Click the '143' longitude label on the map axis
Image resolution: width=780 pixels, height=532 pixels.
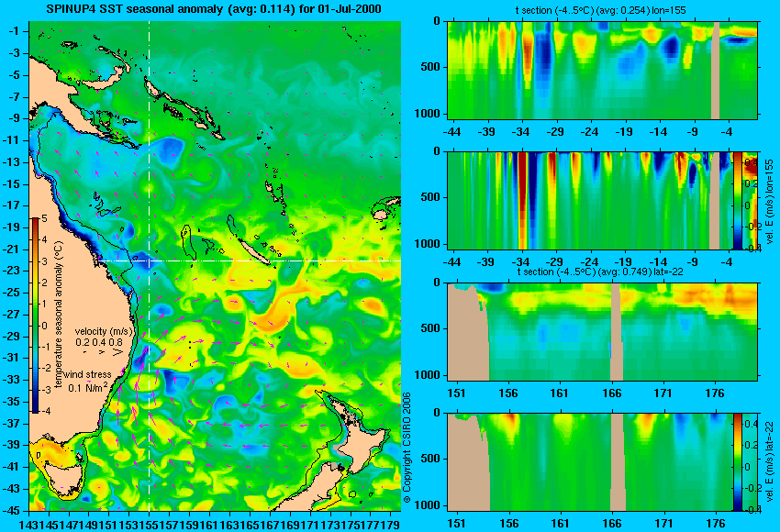pos(26,525)
